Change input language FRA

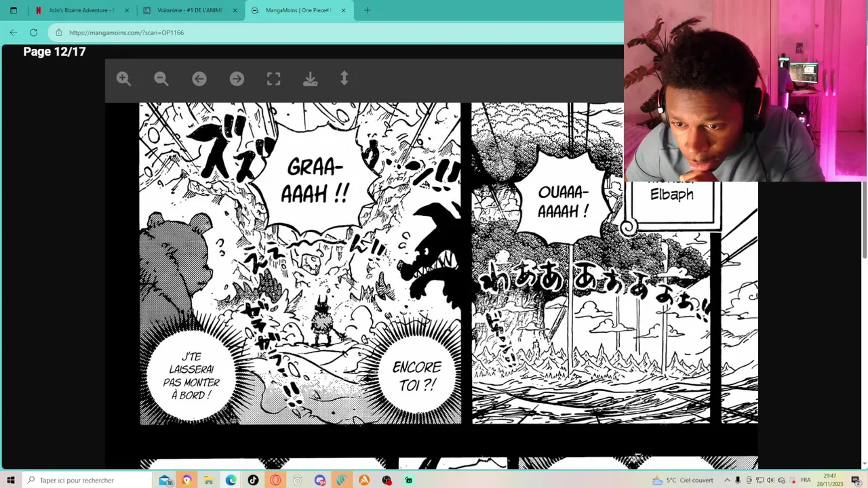806,480
